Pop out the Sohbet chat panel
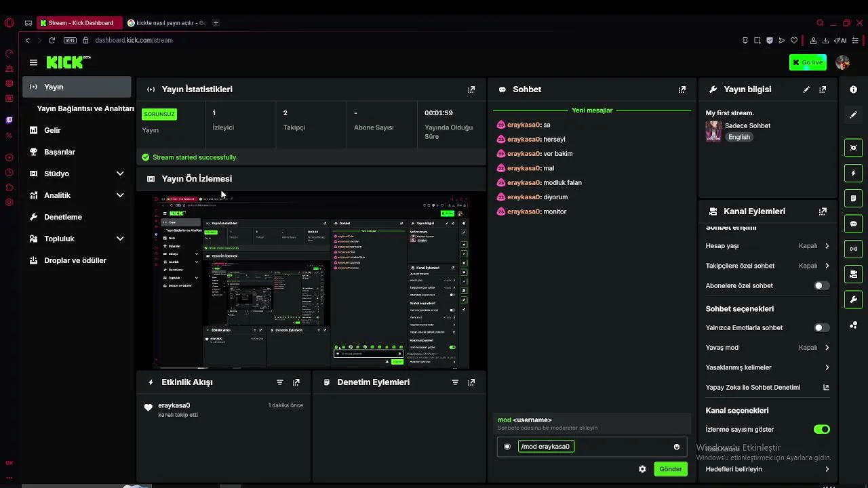Image resolution: width=868 pixels, height=488 pixels. (682, 89)
